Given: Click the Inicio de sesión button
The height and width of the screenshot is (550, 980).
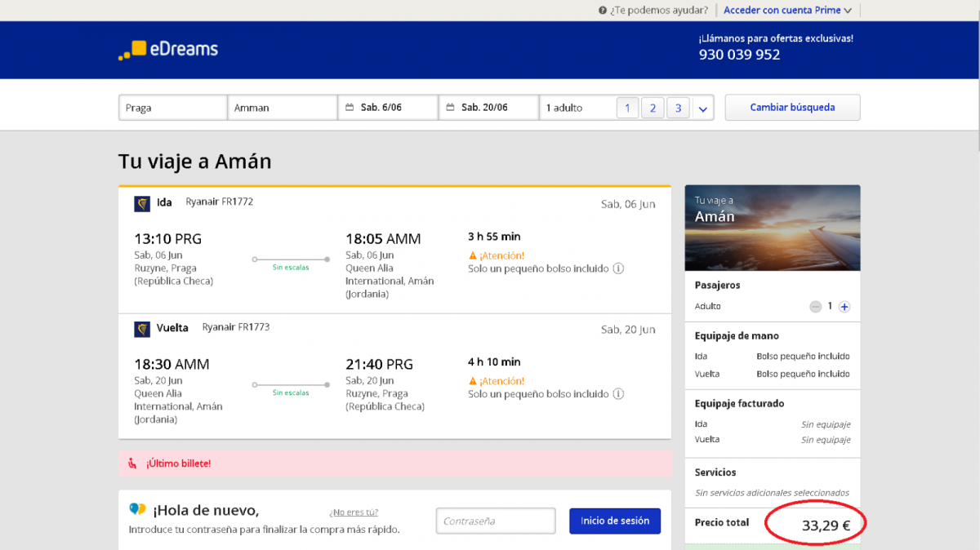Looking at the screenshot, I should [x=614, y=521].
